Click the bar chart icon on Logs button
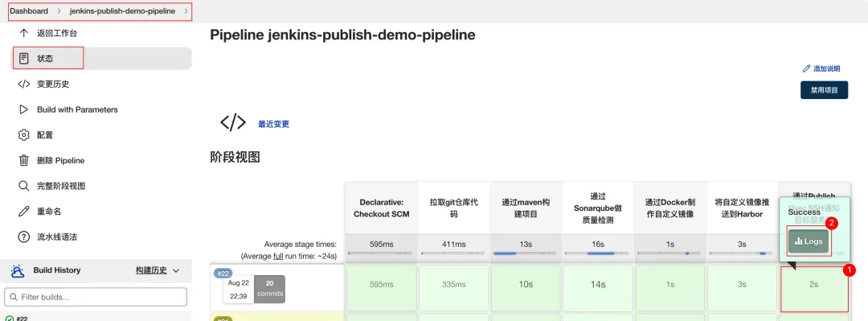The image size is (868, 321). point(799,241)
